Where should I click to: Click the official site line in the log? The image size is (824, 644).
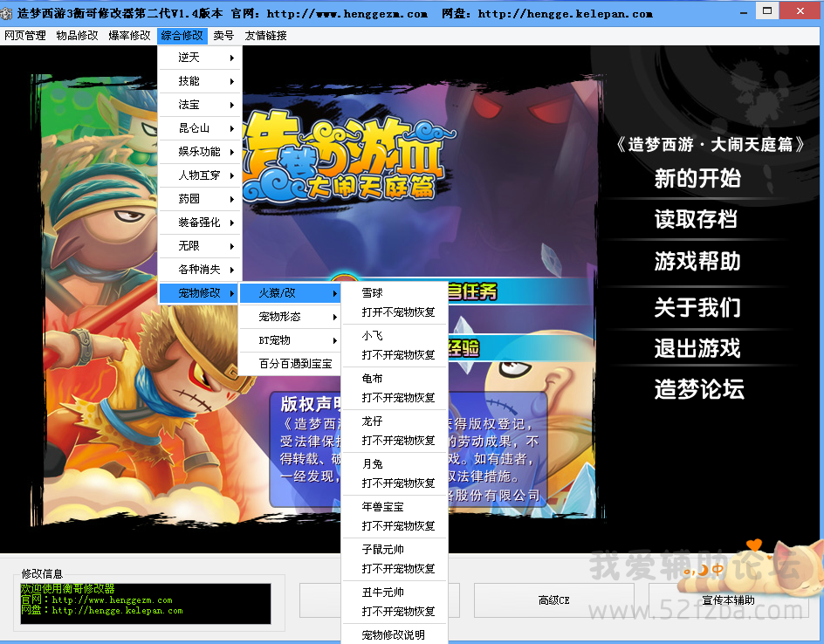[x=97, y=599]
